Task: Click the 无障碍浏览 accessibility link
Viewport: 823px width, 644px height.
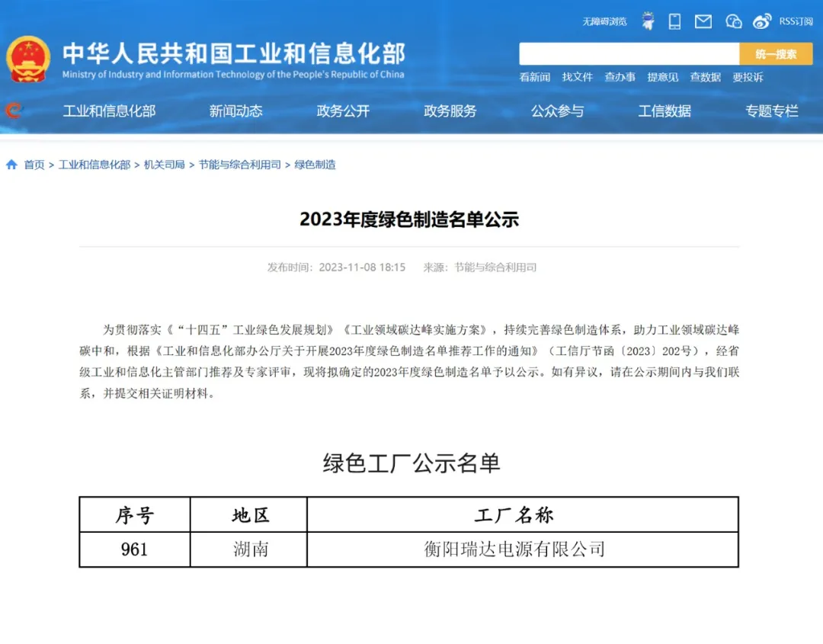Action: click(x=604, y=21)
